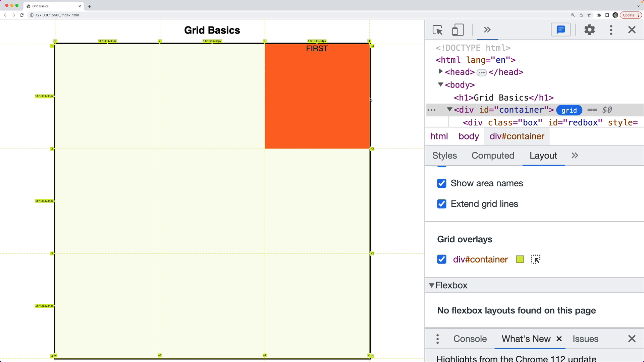Reload the page
The height and width of the screenshot is (362, 644).
tap(21, 15)
